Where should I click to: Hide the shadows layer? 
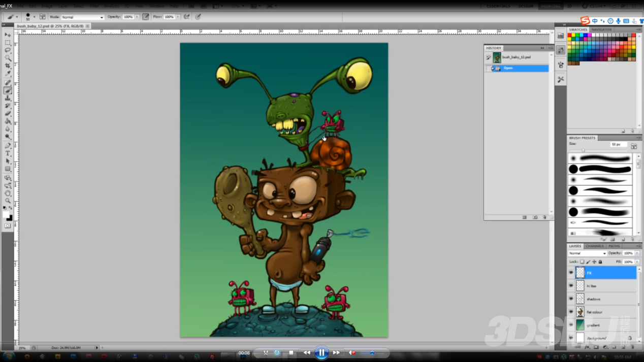point(571,299)
